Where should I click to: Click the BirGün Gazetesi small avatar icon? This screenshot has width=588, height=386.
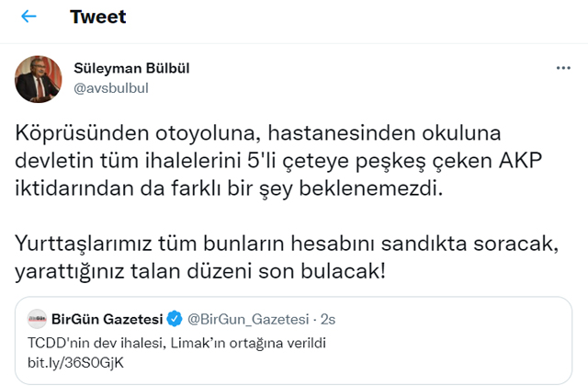point(39,320)
